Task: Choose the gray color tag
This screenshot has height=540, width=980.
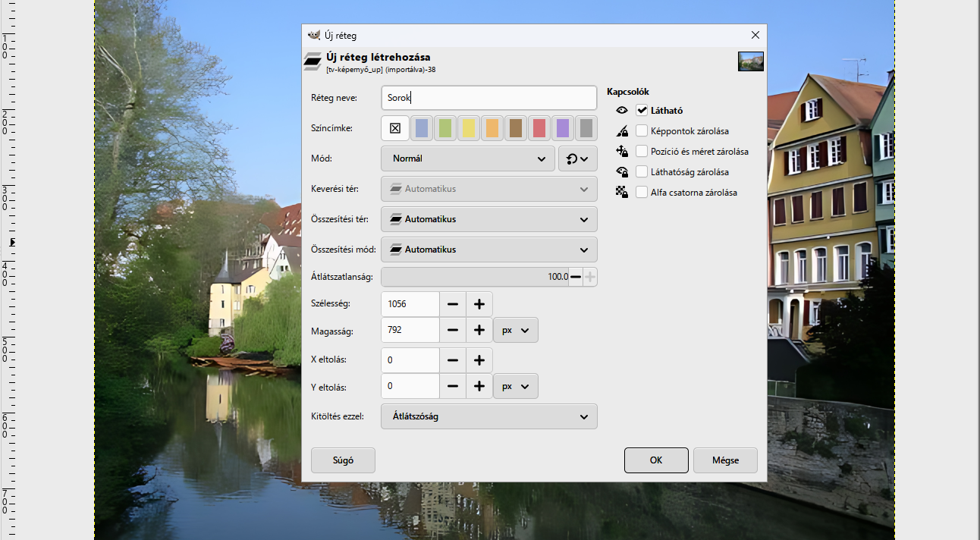Action: click(586, 128)
